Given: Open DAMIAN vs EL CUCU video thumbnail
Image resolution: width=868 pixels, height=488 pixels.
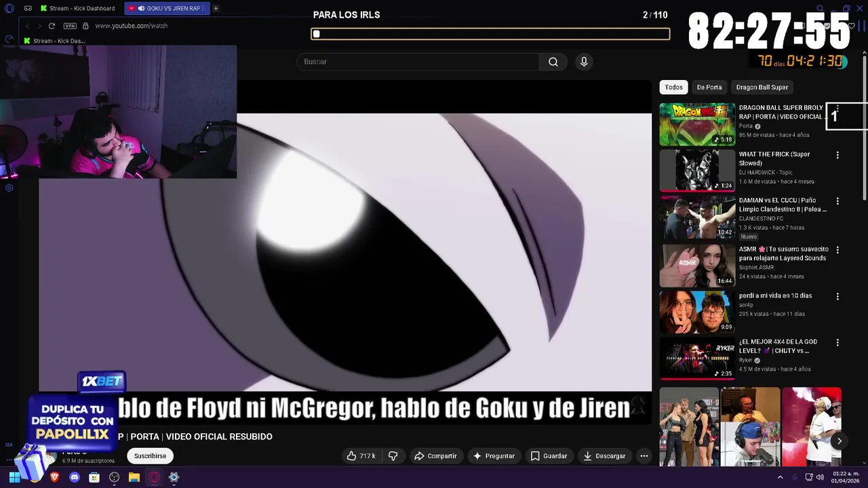Looking at the screenshot, I should (697, 217).
